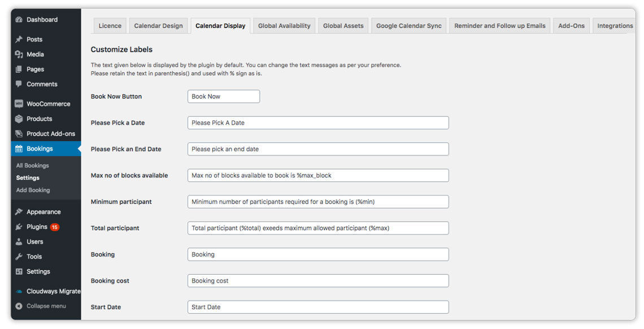Viewport: 644px width, 329px height.
Task: Click the 'Total participant' row label
Action: 115,228
